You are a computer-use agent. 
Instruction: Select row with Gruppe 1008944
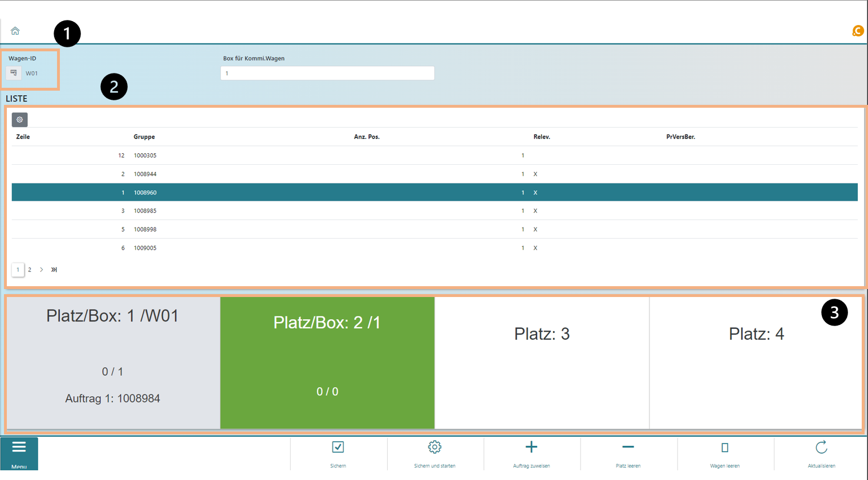click(145, 174)
